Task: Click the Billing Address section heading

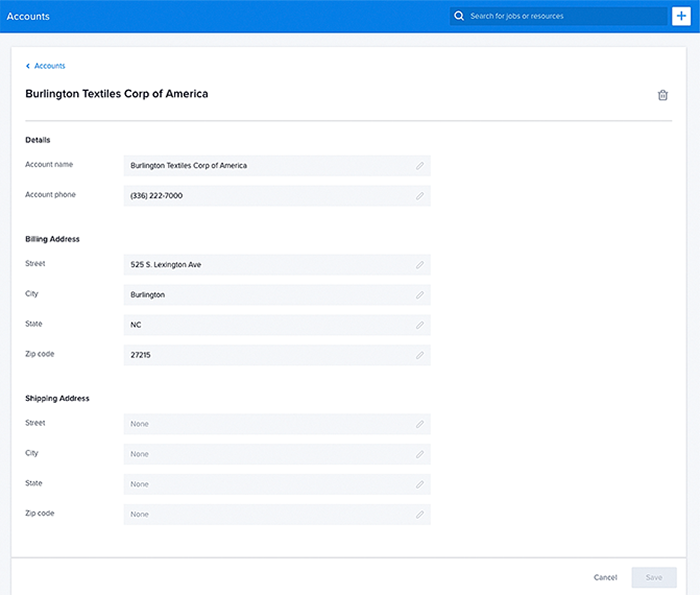Action: pos(52,239)
